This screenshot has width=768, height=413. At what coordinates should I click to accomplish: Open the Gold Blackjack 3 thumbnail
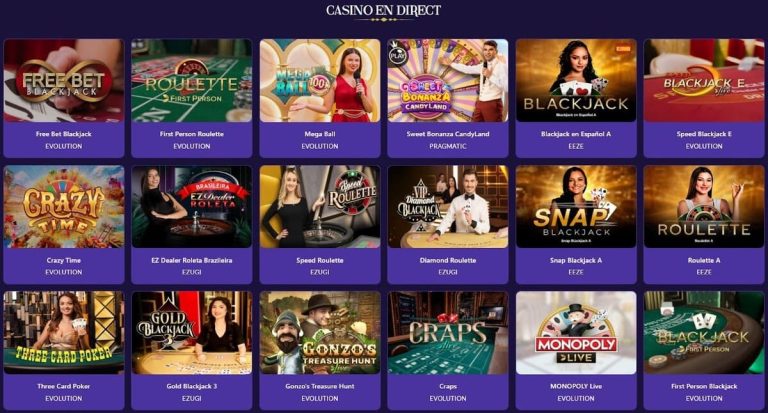[192, 333]
